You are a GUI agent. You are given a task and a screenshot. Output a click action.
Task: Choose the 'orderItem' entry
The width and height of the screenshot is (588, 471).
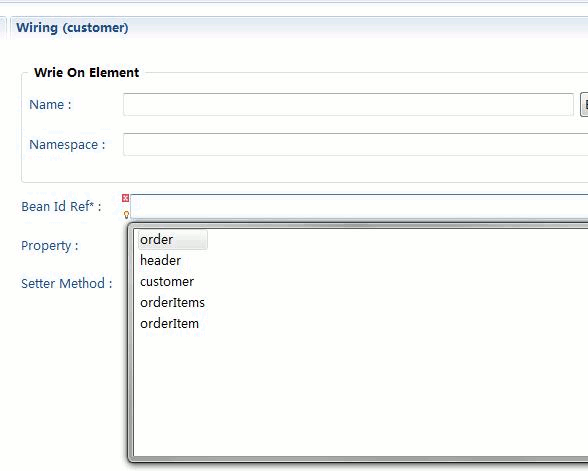click(170, 323)
